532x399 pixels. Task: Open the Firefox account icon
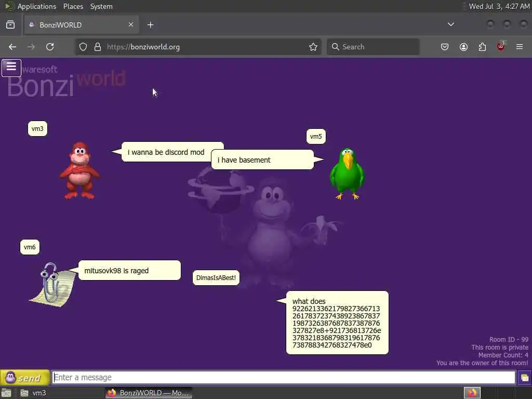463,47
